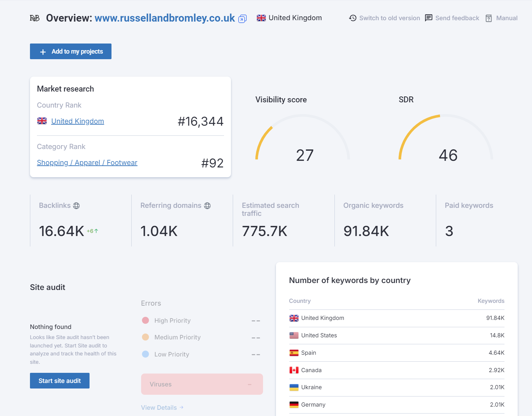Click the United States flag in the country list
The width and height of the screenshot is (532, 416).
tap(294, 335)
